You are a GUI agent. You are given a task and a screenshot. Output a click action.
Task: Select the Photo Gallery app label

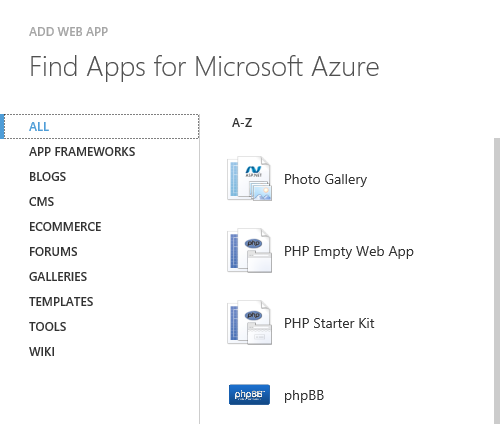325,179
